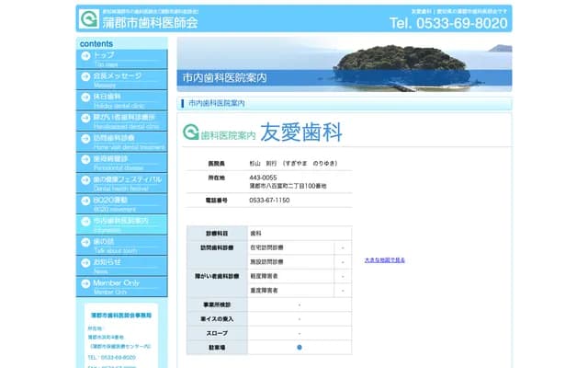Click the green 歯科医院案内 heading icon
This screenshot has height=368, width=588.
(x=190, y=133)
